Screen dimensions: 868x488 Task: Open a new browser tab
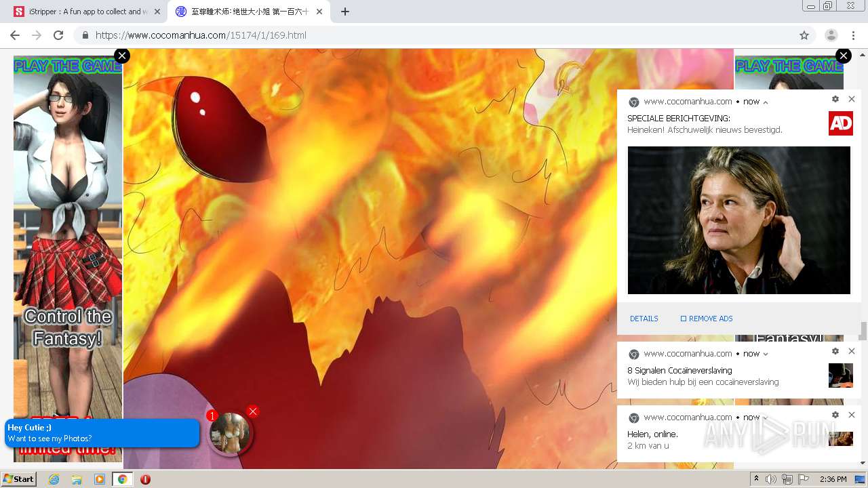click(345, 12)
